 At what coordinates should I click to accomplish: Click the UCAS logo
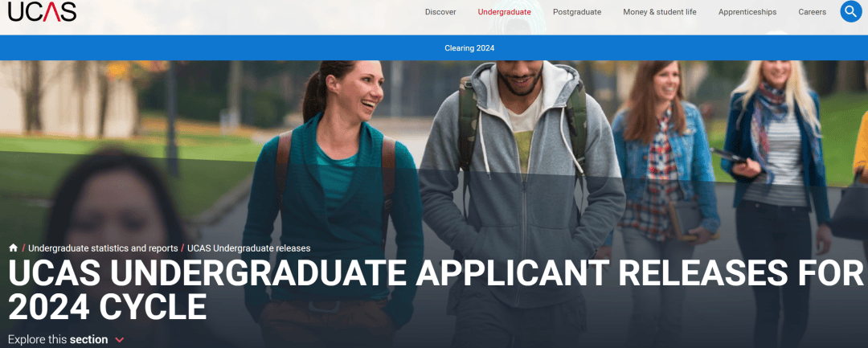tap(42, 11)
